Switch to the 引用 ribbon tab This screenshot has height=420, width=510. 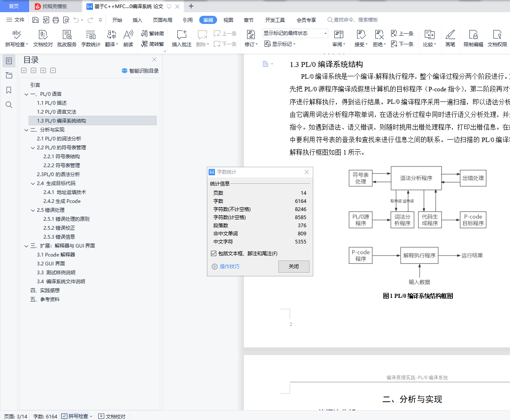coord(187,20)
